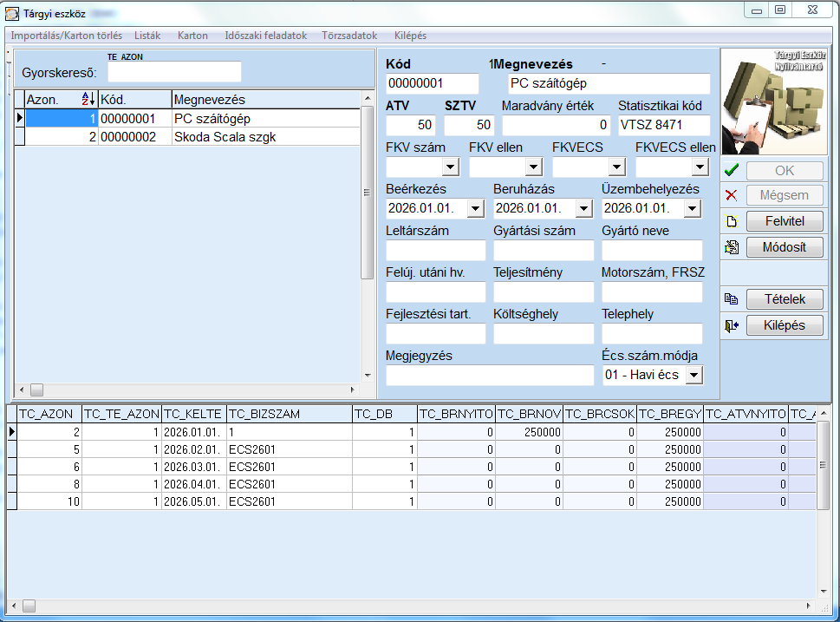Click the Módosít button
The width and height of the screenshot is (840, 622).
(785, 247)
